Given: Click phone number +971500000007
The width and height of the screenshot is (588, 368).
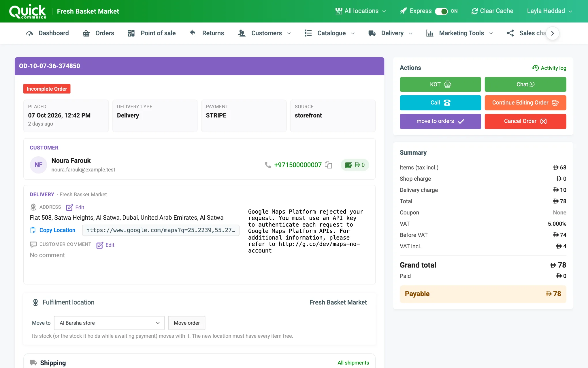Looking at the screenshot, I should (298, 165).
